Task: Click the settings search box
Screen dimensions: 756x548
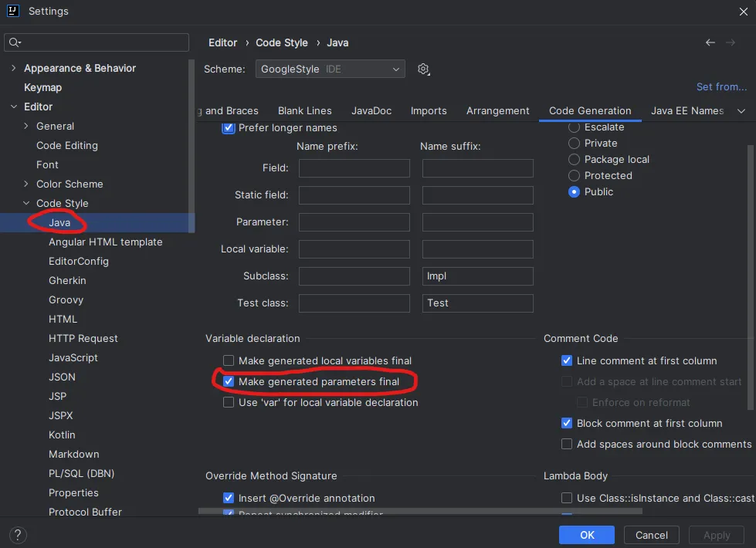Action: [97, 42]
